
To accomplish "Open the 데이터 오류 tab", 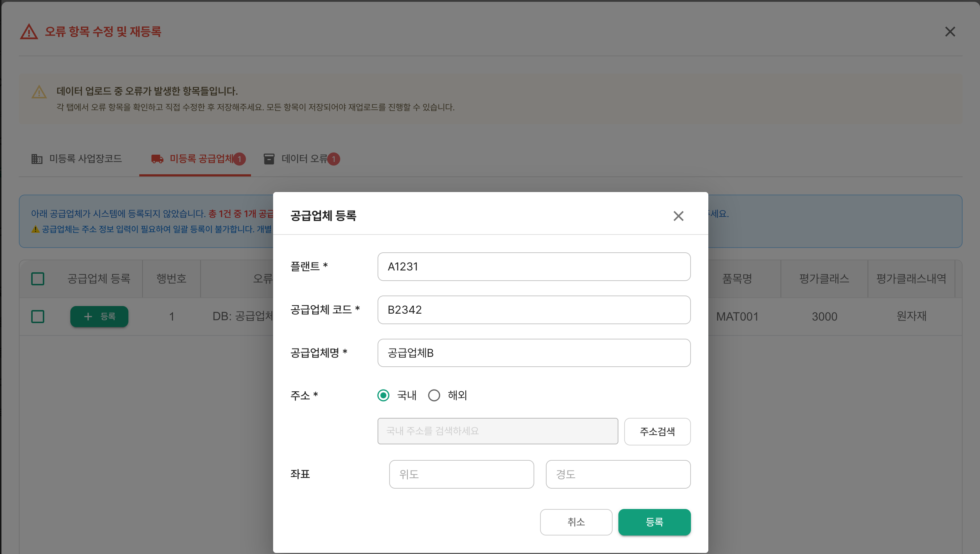I will click(301, 159).
